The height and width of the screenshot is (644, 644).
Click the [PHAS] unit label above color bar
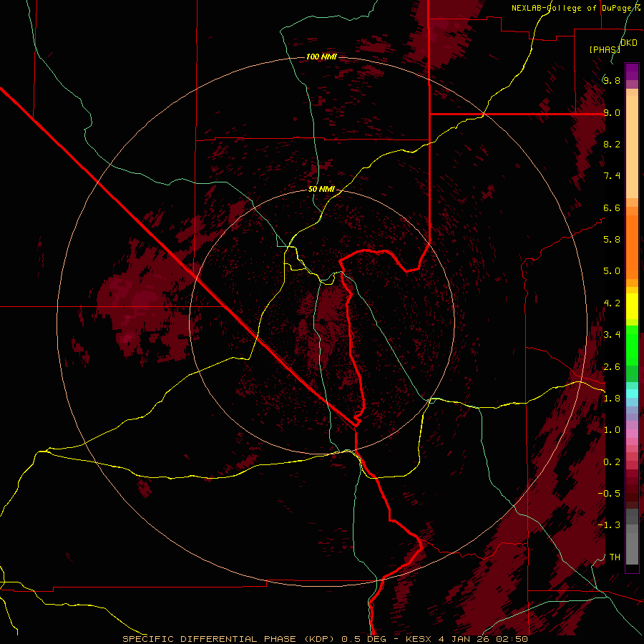[605, 49]
